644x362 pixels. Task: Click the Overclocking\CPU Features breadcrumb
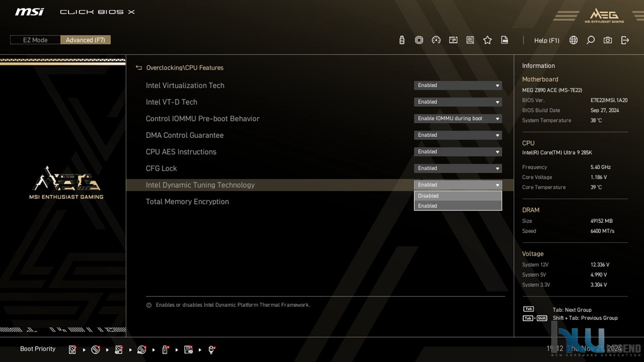click(x=185, y=67)
